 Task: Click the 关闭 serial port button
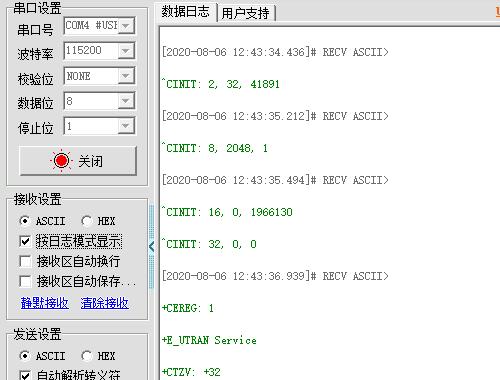click(78, 161)
